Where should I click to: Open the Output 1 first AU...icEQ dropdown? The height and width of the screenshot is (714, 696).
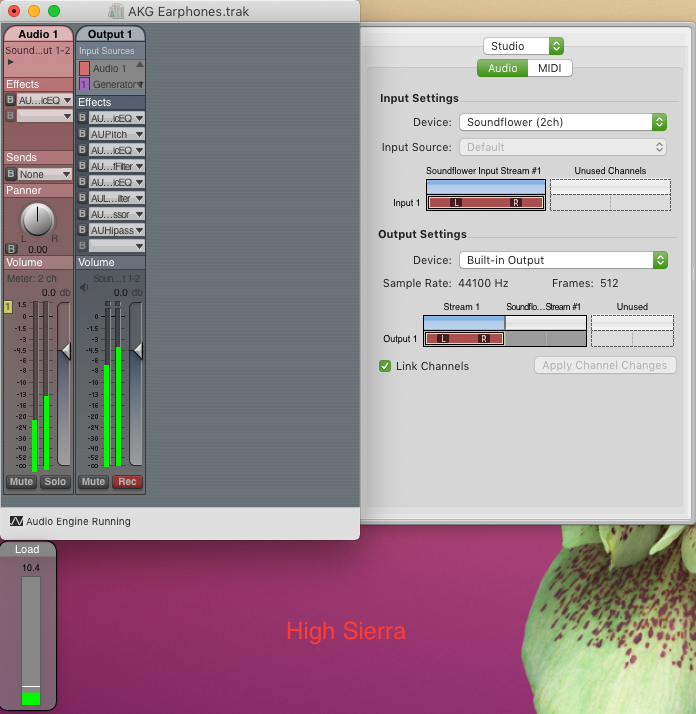pos(117,118)
